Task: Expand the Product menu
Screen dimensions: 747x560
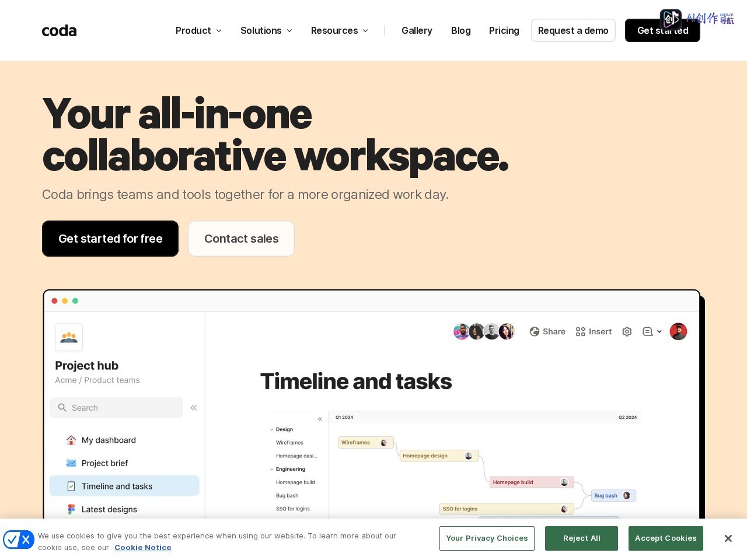Action: pos(198,30)
